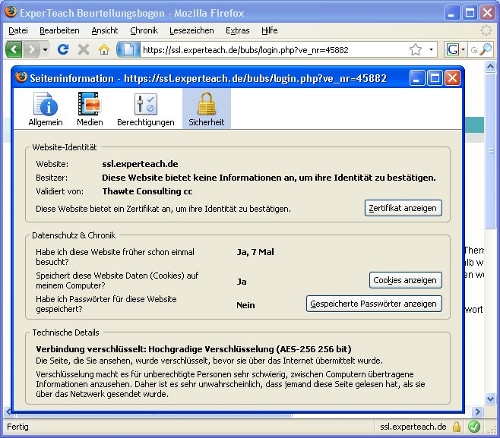Image resolution: width=500 pixels, height=438 pixels.
Task: Click the horizontal scrollbar left arrow
Action: pos(8,412)
